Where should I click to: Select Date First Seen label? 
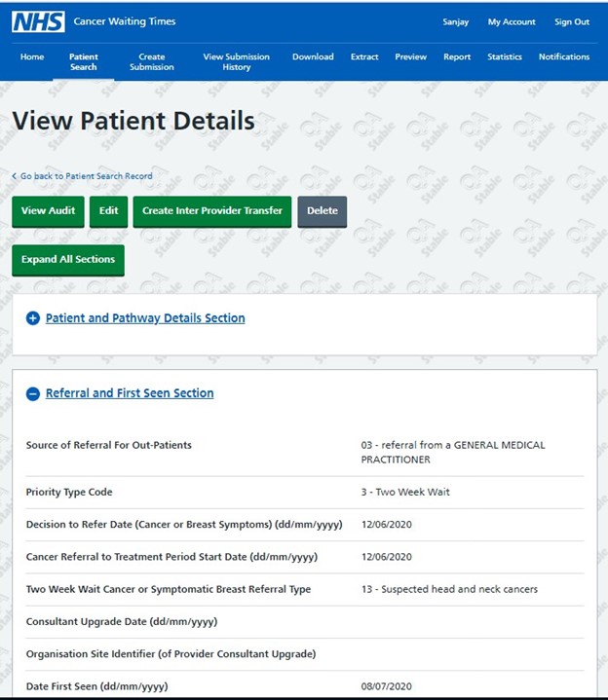point(96,686)
